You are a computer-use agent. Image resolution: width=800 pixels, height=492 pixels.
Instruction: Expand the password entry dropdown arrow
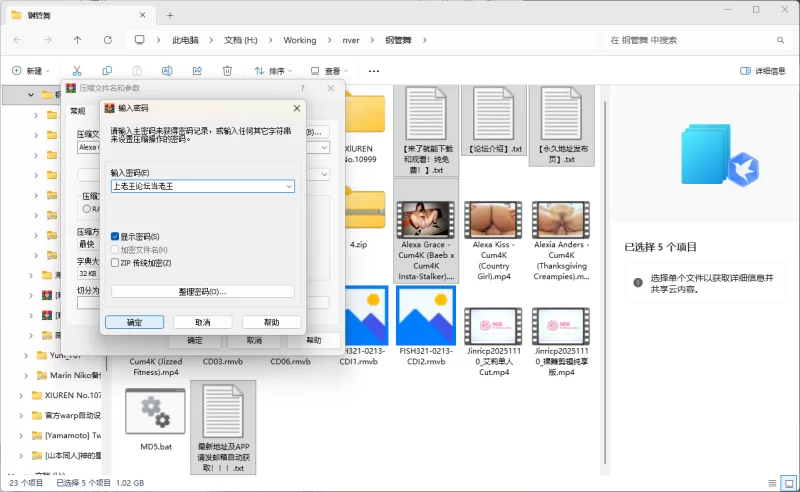click(x=289, y=186)
